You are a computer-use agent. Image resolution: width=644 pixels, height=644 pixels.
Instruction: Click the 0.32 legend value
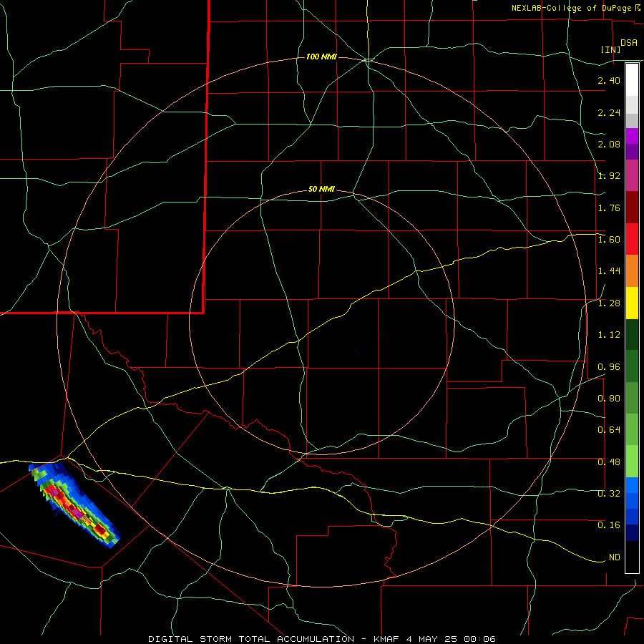pos(609,493)
